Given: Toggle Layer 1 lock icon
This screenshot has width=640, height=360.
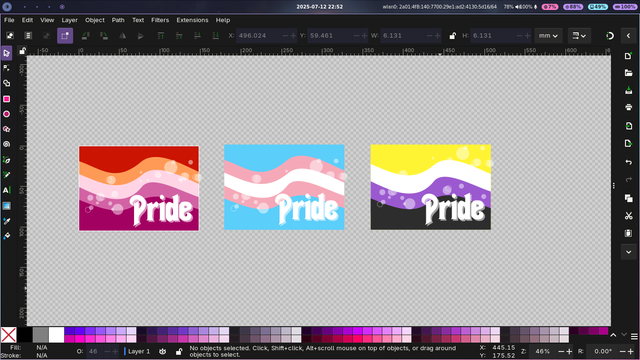Looking at the screenshot, I should pos(179,351).
